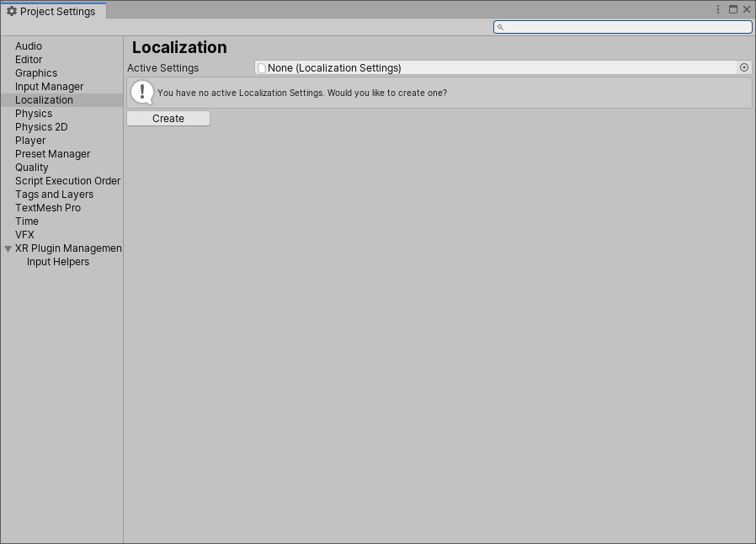
Task: Open the TextMesh Pro settings
Action: tap(48, 207)
